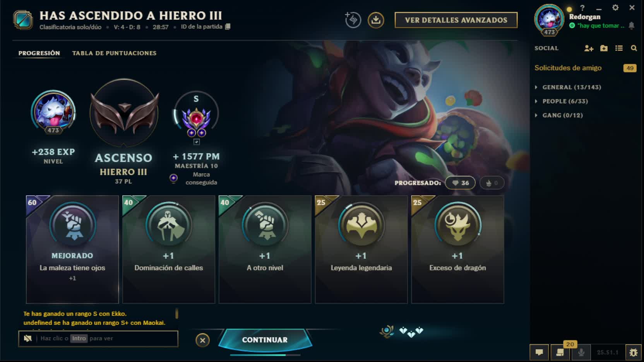Viewport: 644px width, 362px height.
Task: Toggle the notifications bell
Action: (631, 26)
